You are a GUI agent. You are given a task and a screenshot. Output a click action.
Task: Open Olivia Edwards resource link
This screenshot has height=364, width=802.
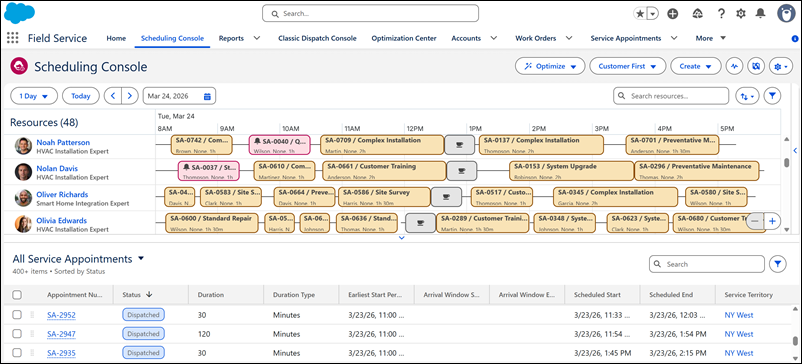coord(61,220)
